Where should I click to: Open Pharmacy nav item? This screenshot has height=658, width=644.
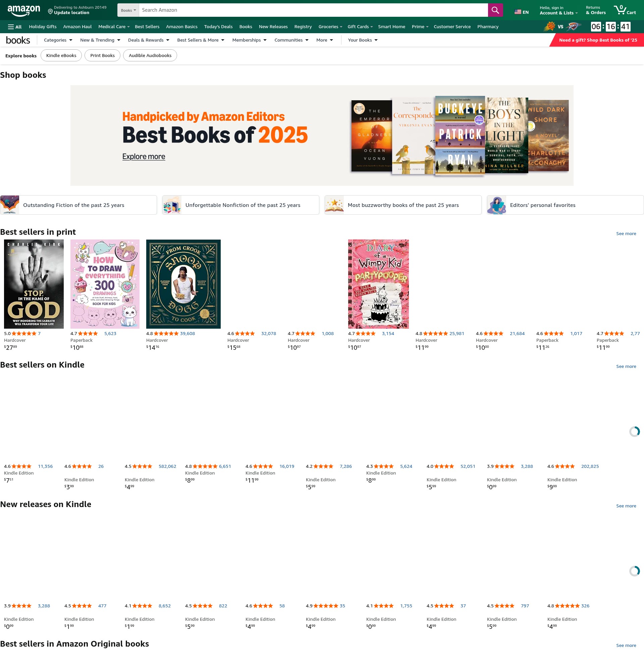point(488,27)
